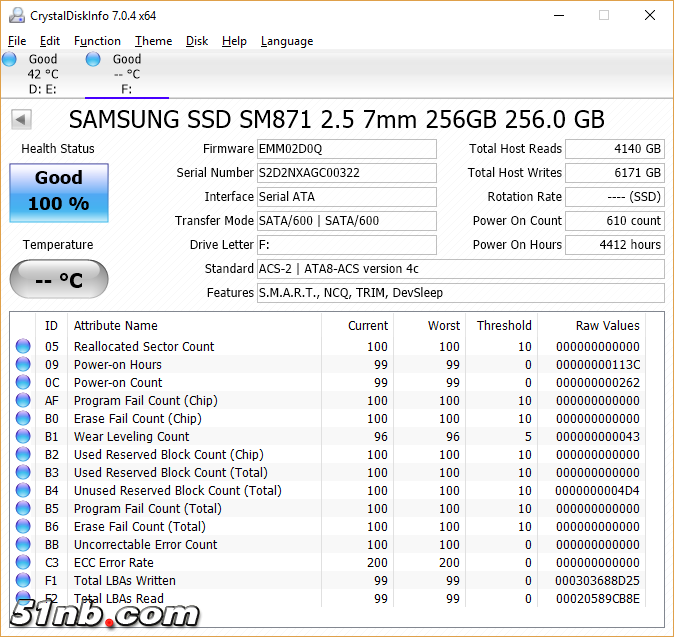Screen dimensions: 674x637
Task: Click the Interface field Serial ATA
Action: pyautogui.click(x=346, y=197)
